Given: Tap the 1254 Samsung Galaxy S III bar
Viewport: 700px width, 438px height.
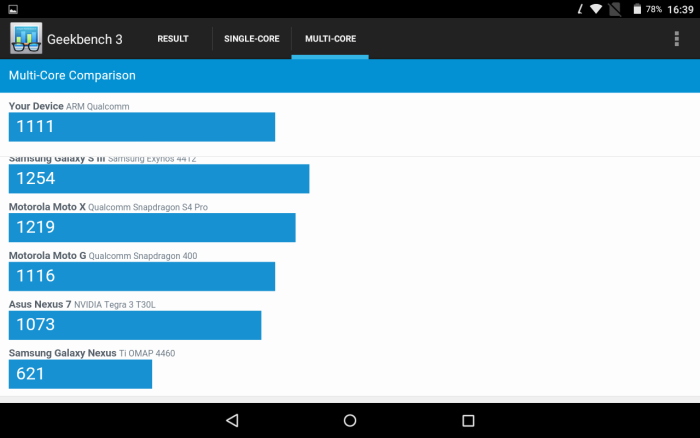Looking at the screenshot, I should (159, 179).
